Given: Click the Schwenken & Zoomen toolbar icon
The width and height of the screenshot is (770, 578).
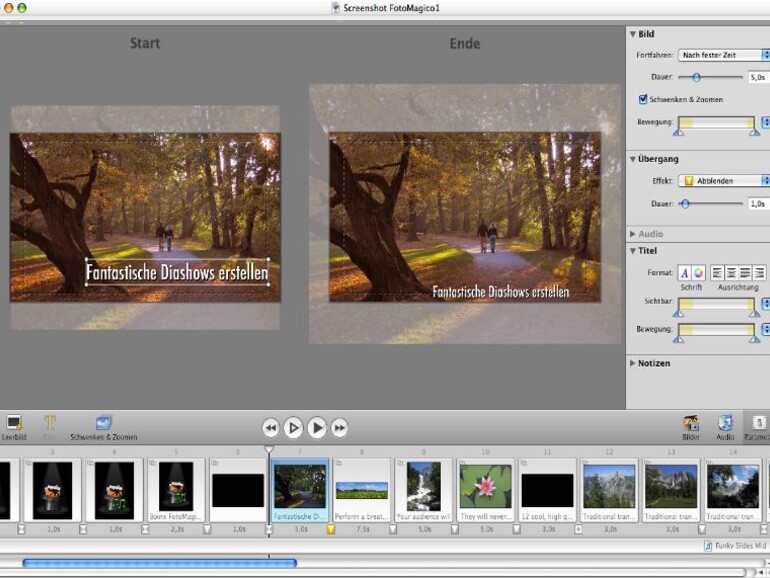Looking at the screenshot, I should pyautogui.click(x=104, y=424).
